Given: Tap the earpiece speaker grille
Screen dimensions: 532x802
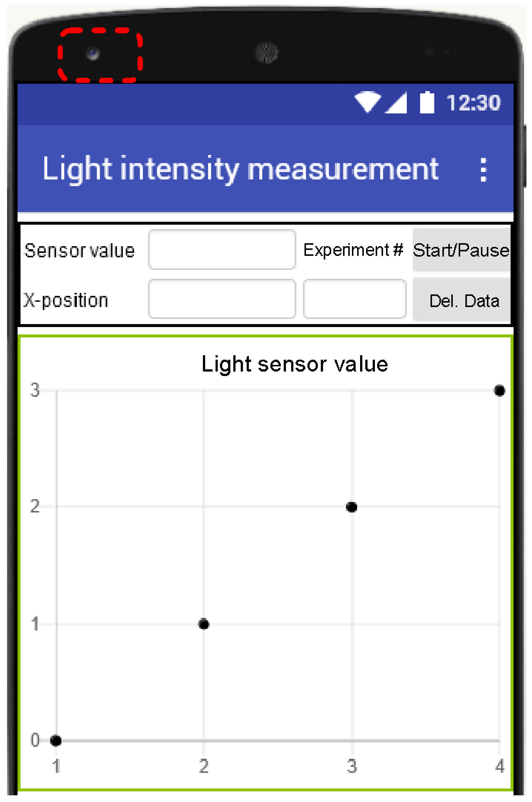Looking at the screenshot, I should [266, 53].
